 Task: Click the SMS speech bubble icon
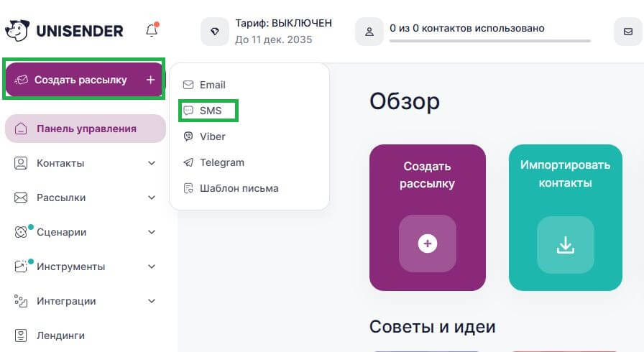188,111
